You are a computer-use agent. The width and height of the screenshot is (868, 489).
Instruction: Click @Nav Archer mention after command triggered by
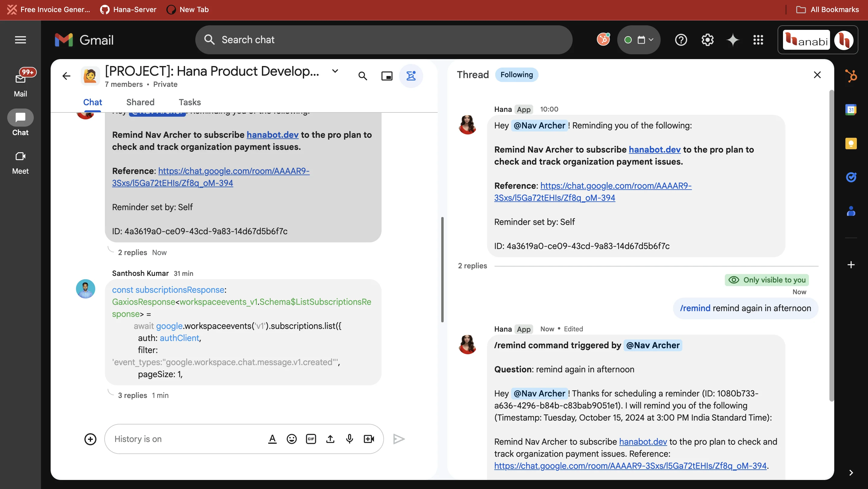(x=653, y=345)
